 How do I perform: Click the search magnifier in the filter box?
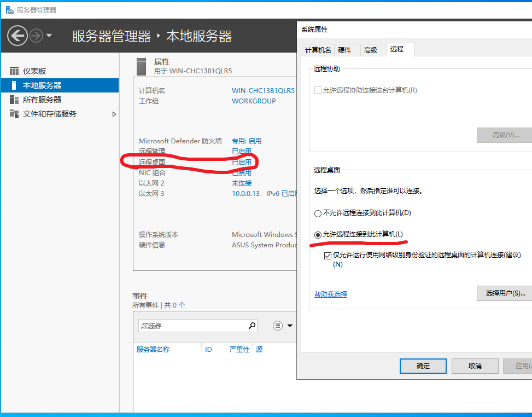(252, 326)
